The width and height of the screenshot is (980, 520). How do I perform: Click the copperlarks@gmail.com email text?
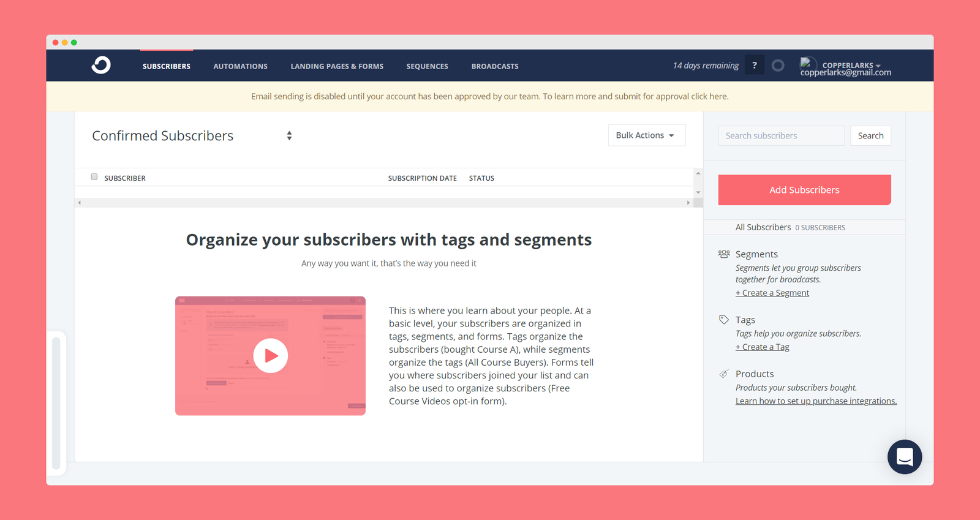[846, 73]
